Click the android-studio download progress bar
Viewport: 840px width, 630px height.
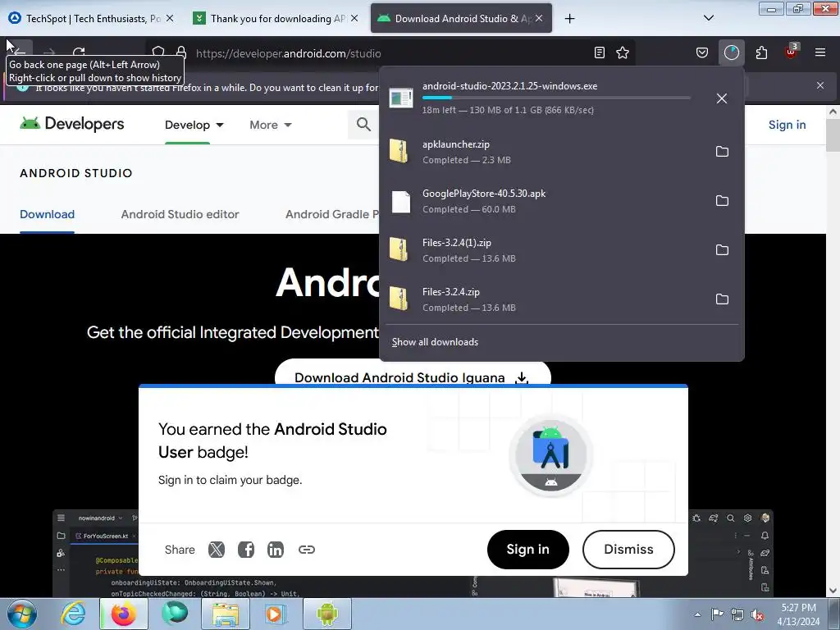556,98
